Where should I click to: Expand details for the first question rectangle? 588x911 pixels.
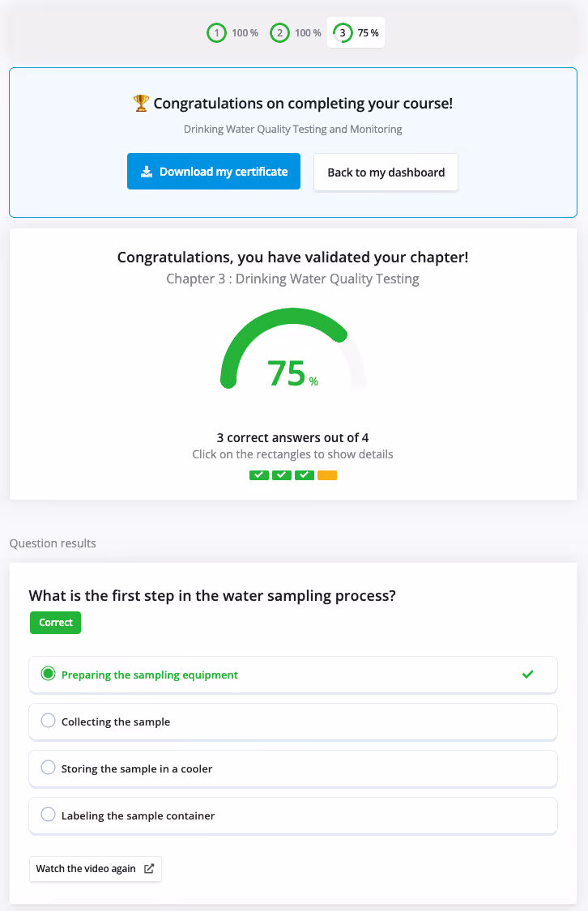[x=259, y=475]
